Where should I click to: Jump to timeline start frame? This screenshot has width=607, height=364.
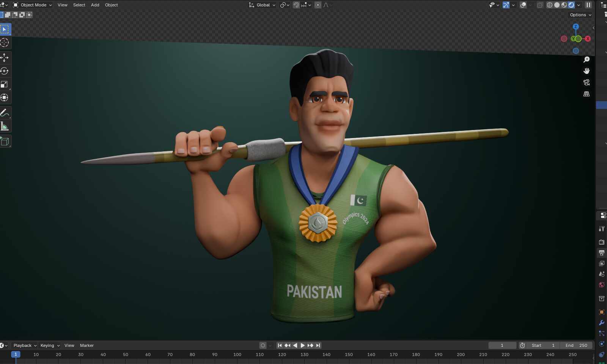pyautogui.click(x=280, y=345)
